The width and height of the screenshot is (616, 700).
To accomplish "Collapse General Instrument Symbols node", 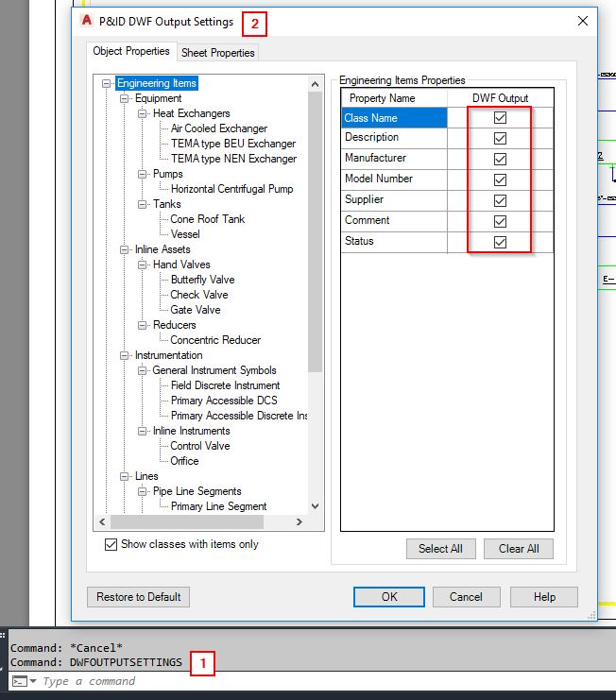I will (x=142, y=370).
